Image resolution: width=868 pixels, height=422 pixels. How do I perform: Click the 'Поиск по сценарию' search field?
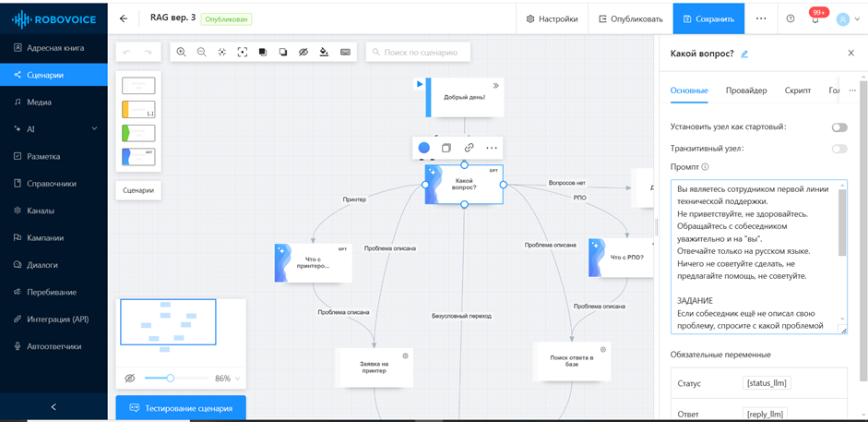[x=418, y=53]
